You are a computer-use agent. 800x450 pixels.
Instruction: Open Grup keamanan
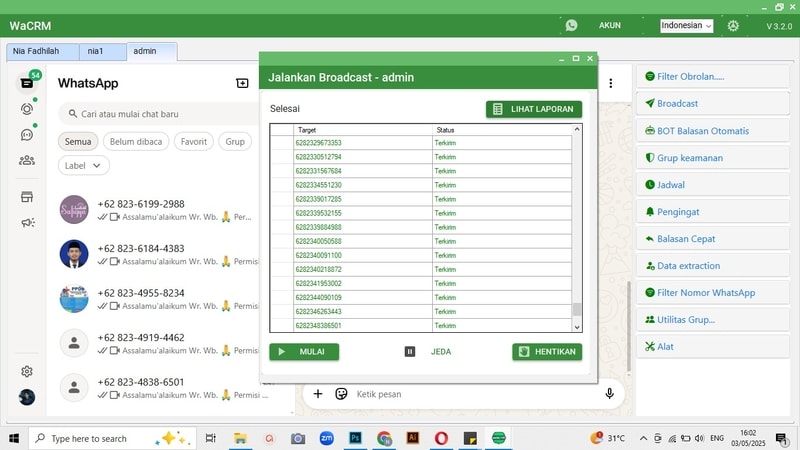point(713,158)
